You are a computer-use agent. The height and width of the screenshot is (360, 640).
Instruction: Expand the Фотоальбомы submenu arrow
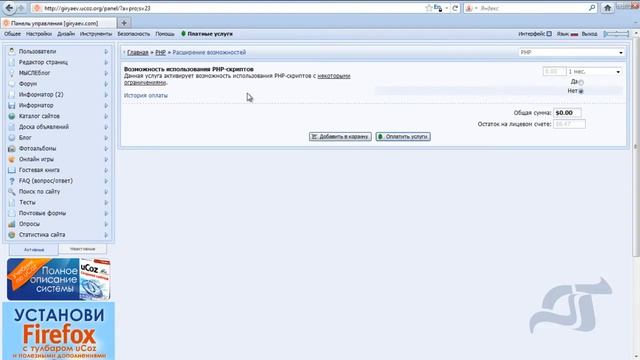pos(106,149)
